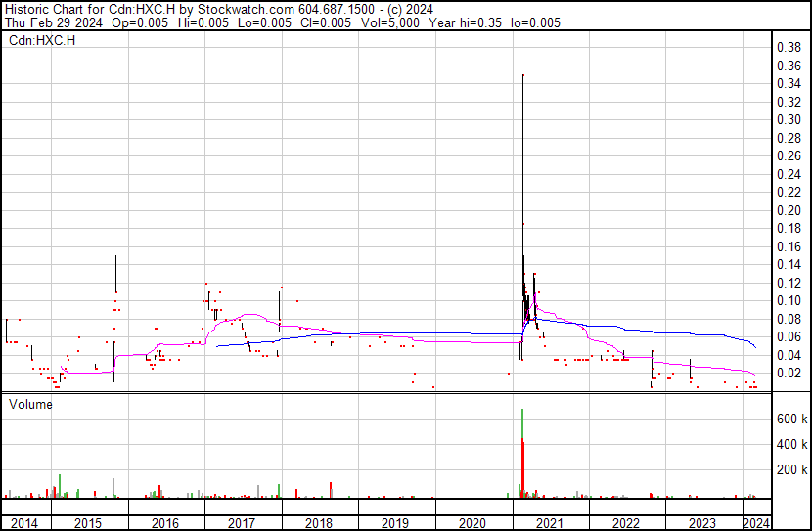Click the top of the 2021 price spike
This screenshot has width=812, height=531.
point(523,76)
